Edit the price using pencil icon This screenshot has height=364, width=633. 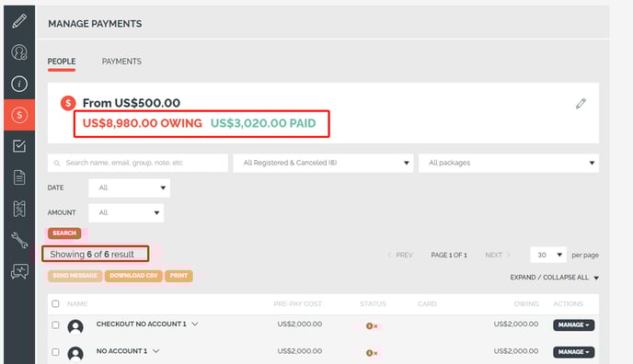tap(581, 104)
